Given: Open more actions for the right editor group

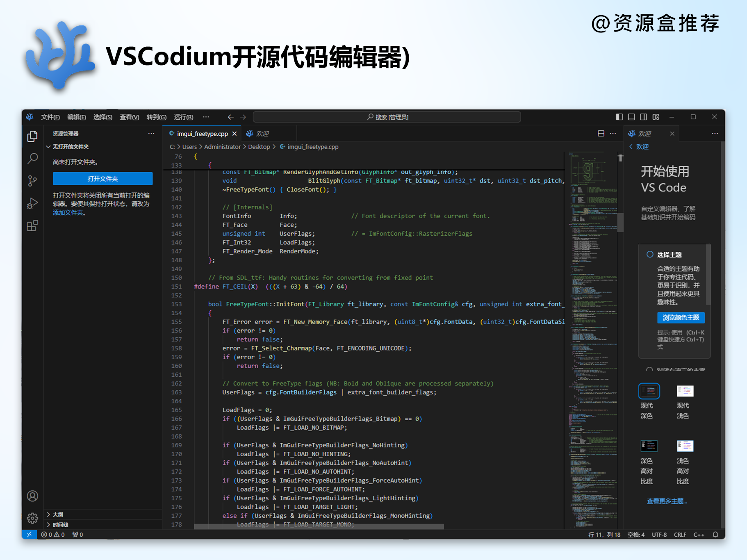Looking at the screenshot, I should pyautogui.click(x=715, y=134).
